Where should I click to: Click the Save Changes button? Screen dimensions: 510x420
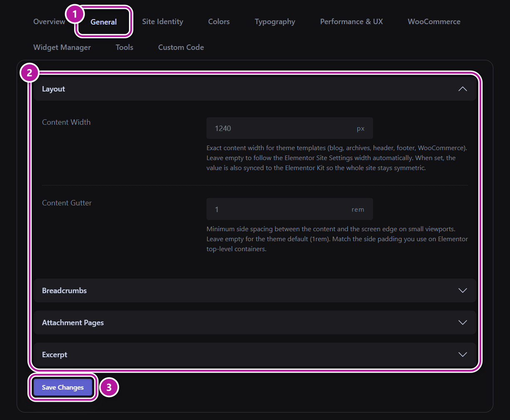(x=63, y=387)
